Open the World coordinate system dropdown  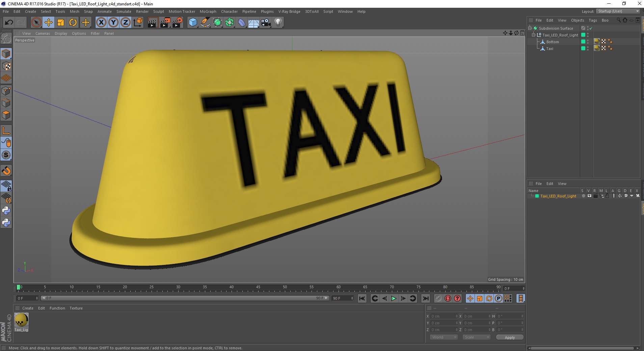444,337
